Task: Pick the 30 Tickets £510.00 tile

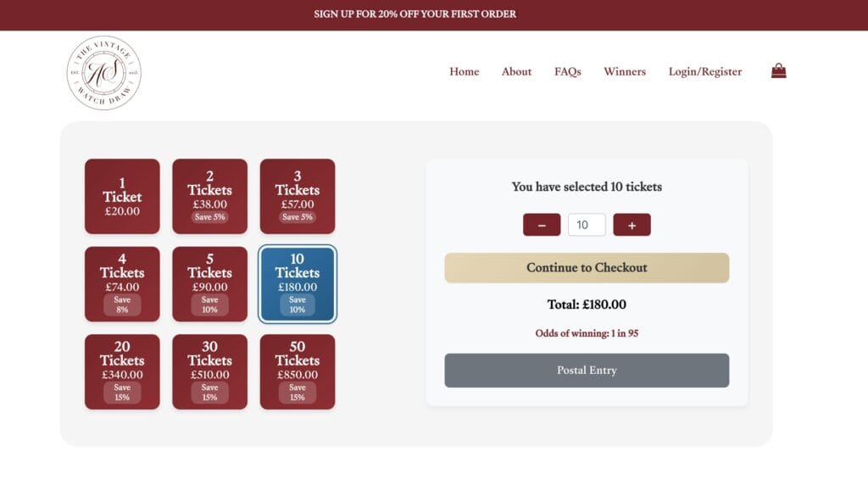Action: point(209,371)
